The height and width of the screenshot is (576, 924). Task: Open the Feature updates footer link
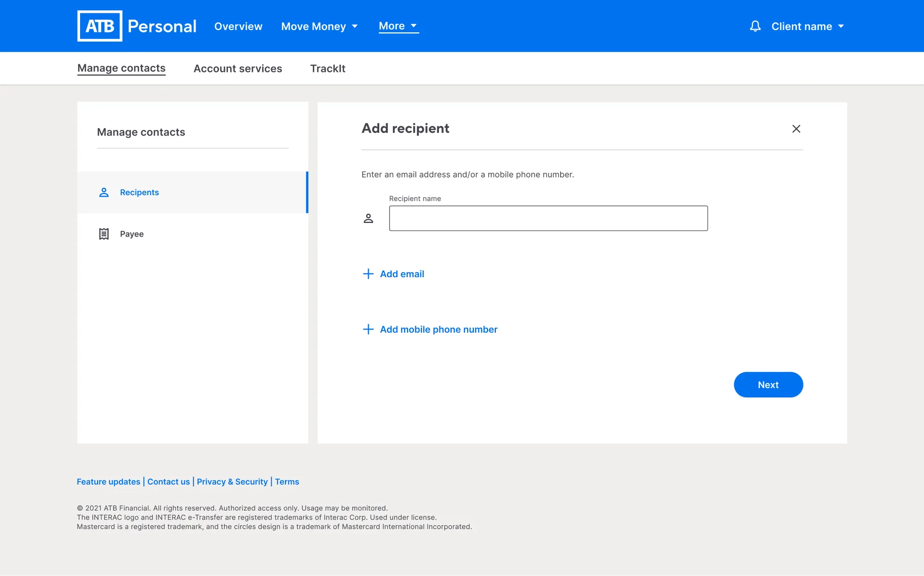pyautogui.click(x=108, y=482)
